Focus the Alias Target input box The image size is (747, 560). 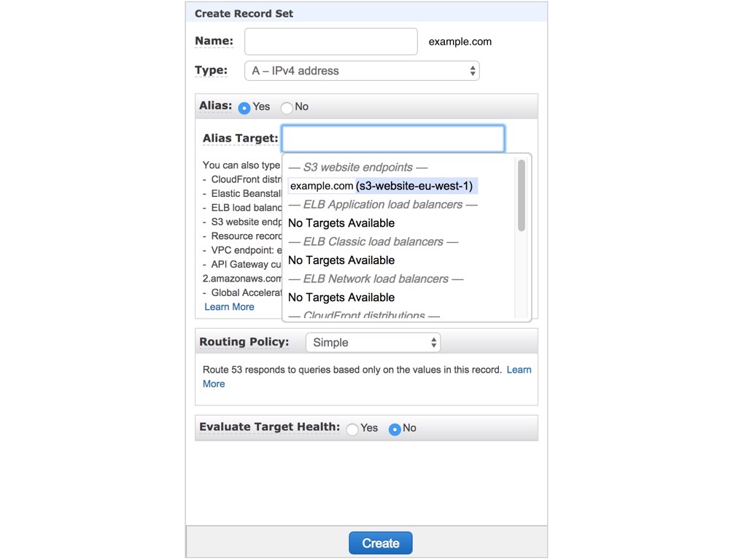pos(393,139)
